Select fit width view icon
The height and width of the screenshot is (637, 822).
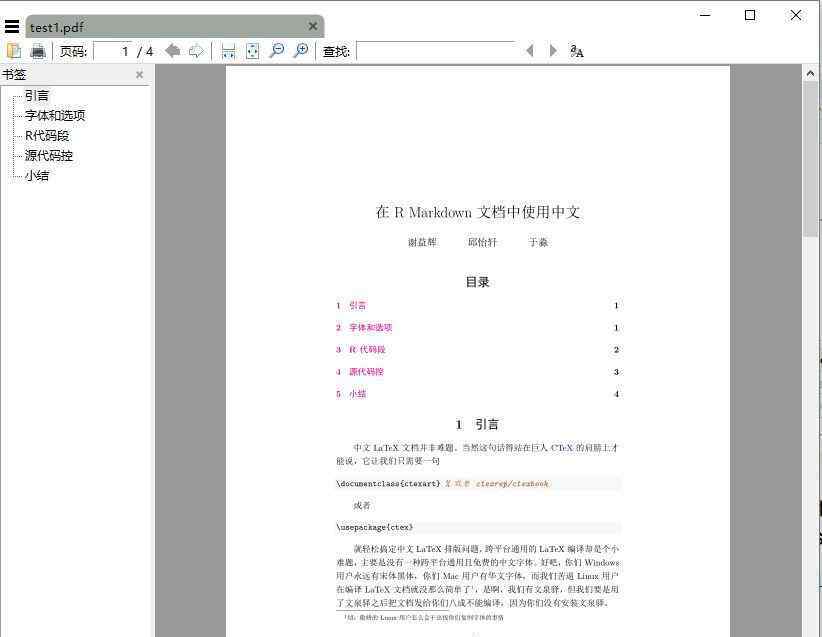tap(229, 51)
